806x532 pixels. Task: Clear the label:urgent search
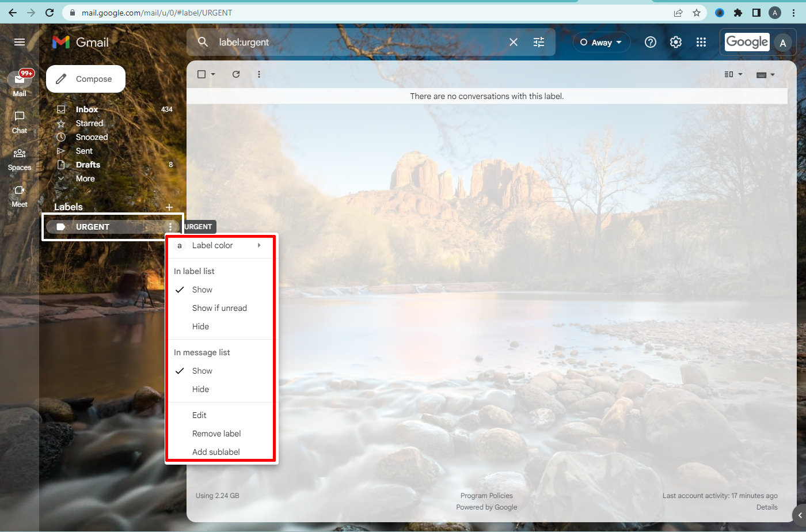click(x=514, y=42)
